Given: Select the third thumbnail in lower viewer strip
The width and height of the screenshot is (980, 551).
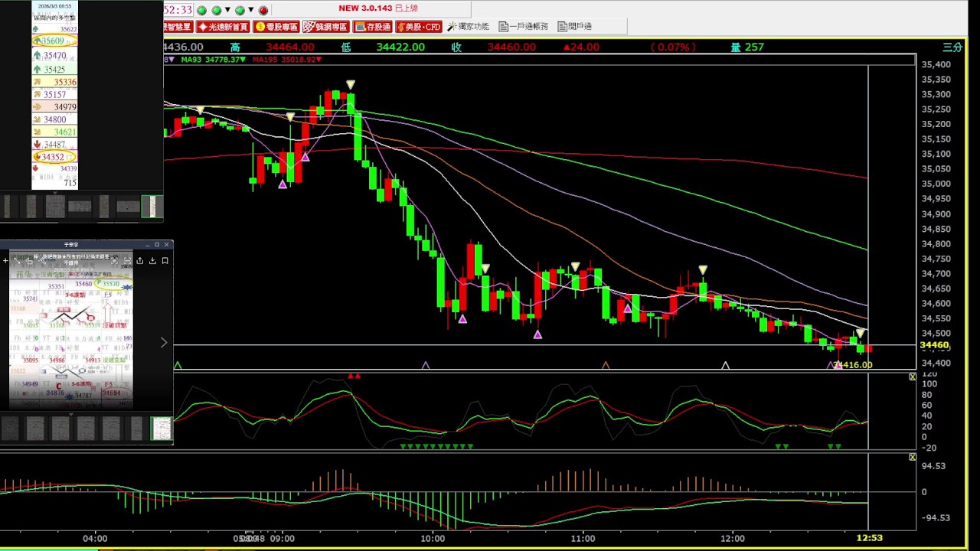Looking at the screenshot, I should (60, 429).
